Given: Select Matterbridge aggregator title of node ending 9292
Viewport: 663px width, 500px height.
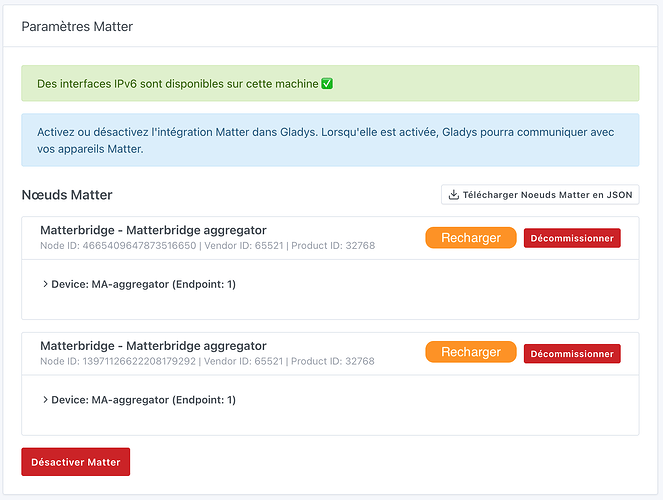Looking at the screenshot, I should [153, 346].
